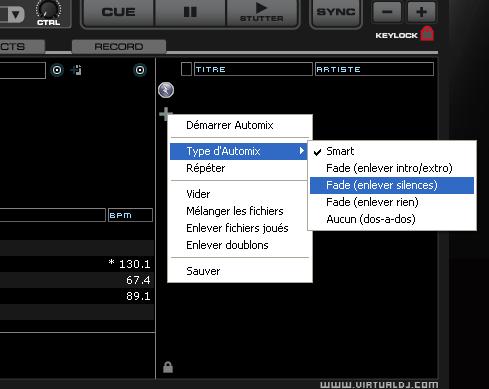
Task: Click the plus icon beside the playlist
Action: point(165,113)
